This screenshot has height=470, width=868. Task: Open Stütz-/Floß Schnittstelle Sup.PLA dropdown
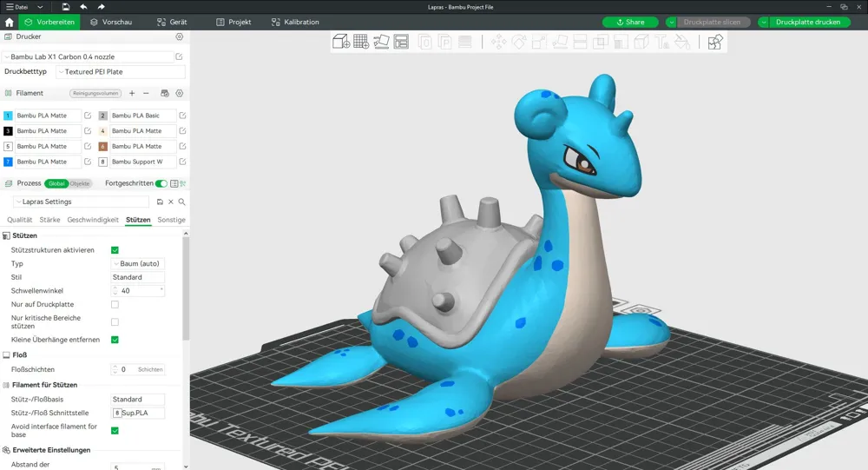pyautogui.click(x=138, y=413)
